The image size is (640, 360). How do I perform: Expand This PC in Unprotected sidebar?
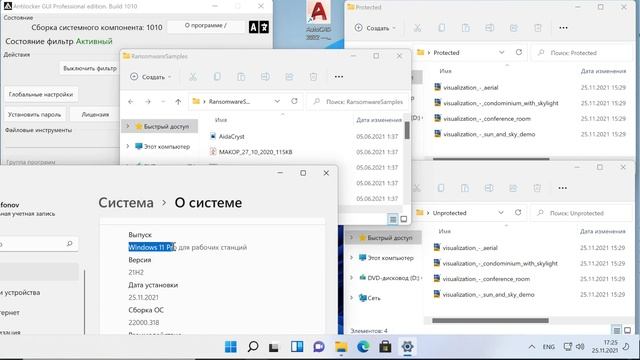[x=351, y=258]
